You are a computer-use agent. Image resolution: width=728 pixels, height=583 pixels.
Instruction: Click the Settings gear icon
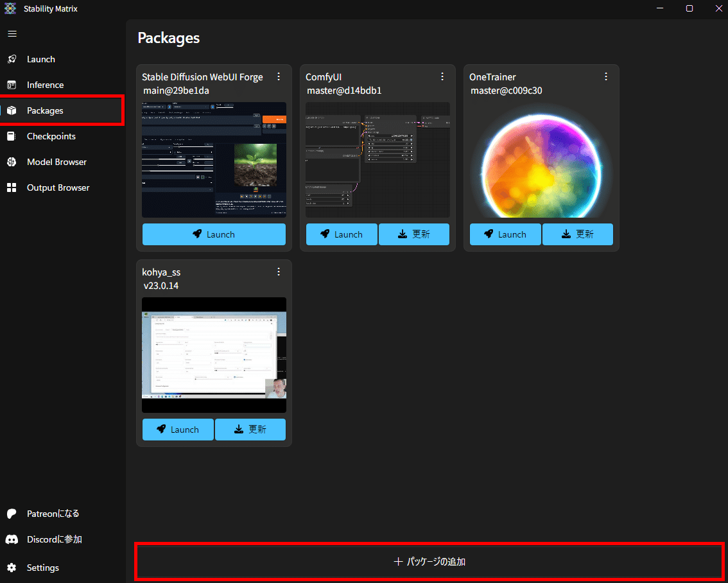point(12,568)
